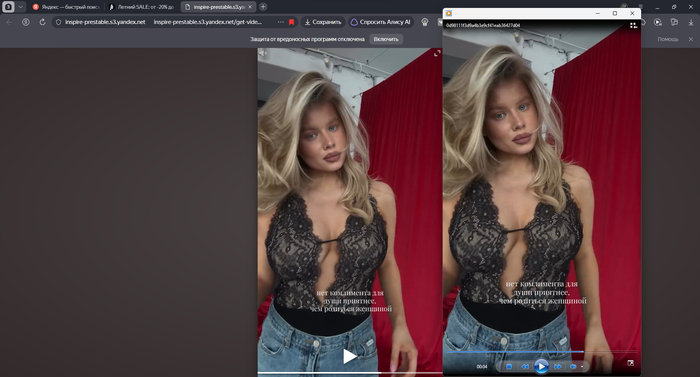The width and height of the screenshot is (700, 377).
Task: Open site protection shield info
Action: tap(58, 22)
